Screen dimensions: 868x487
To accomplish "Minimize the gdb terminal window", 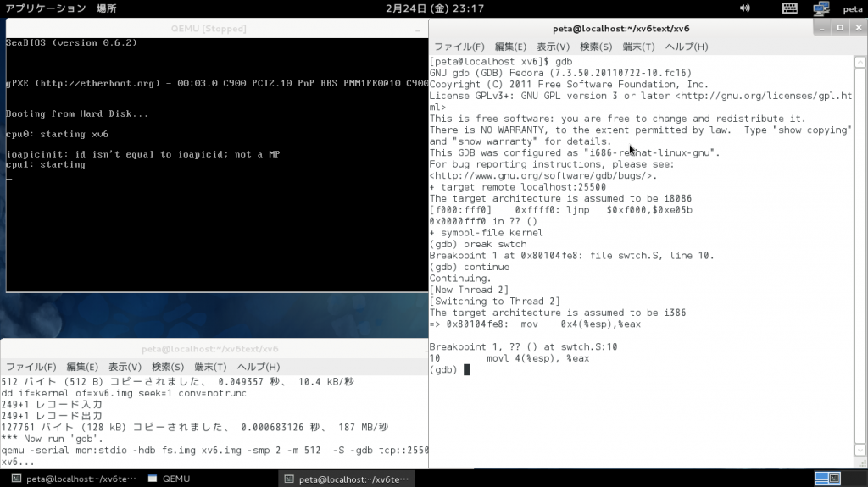I will coord(823,28).
